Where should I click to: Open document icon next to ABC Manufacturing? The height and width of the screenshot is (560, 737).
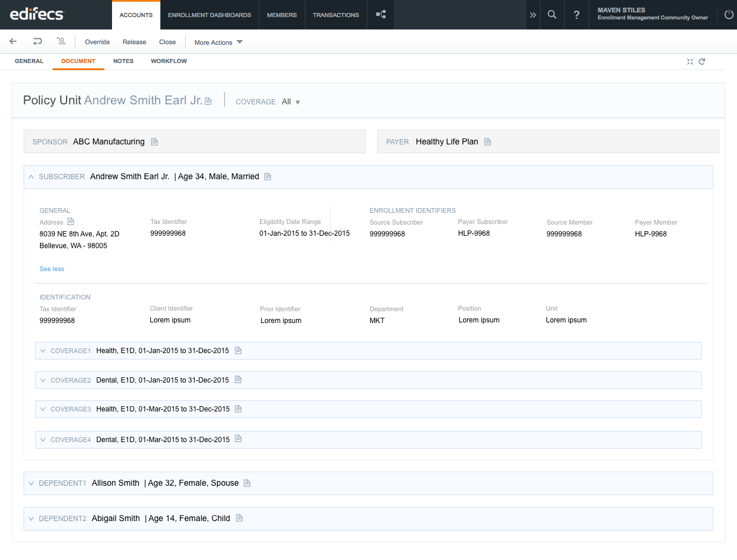[154, 141]
